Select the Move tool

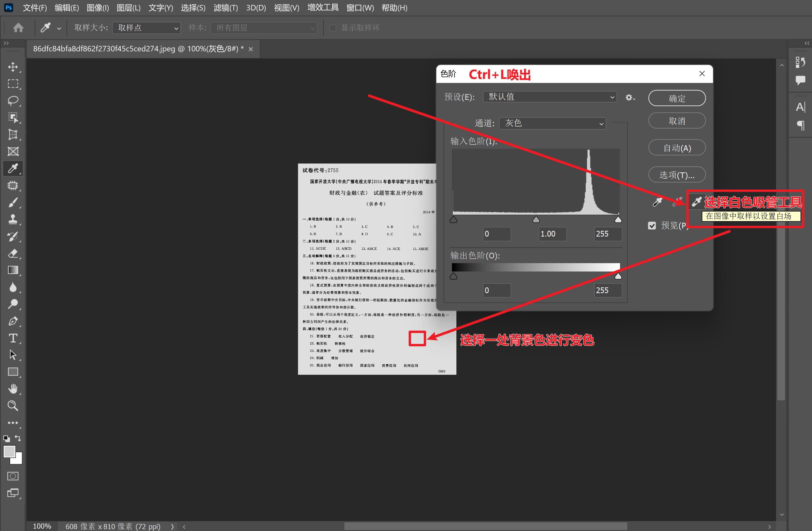coord(13,67)
